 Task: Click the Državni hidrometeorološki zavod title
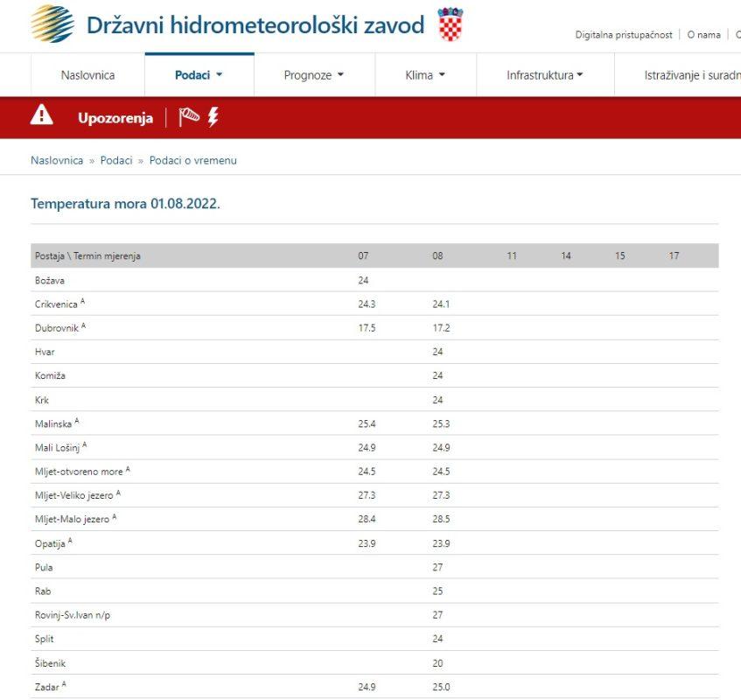[255, 24]
